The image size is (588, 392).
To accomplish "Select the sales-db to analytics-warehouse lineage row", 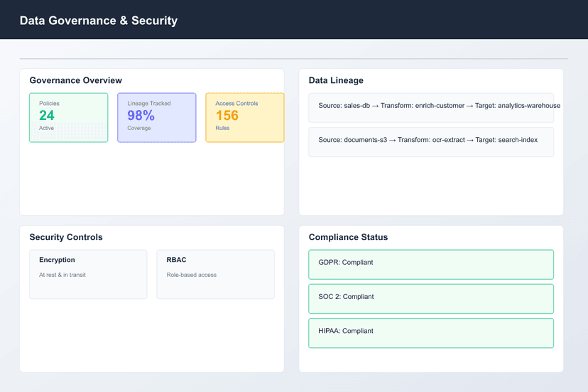I will pyautogui.click(x=431, y=108).
